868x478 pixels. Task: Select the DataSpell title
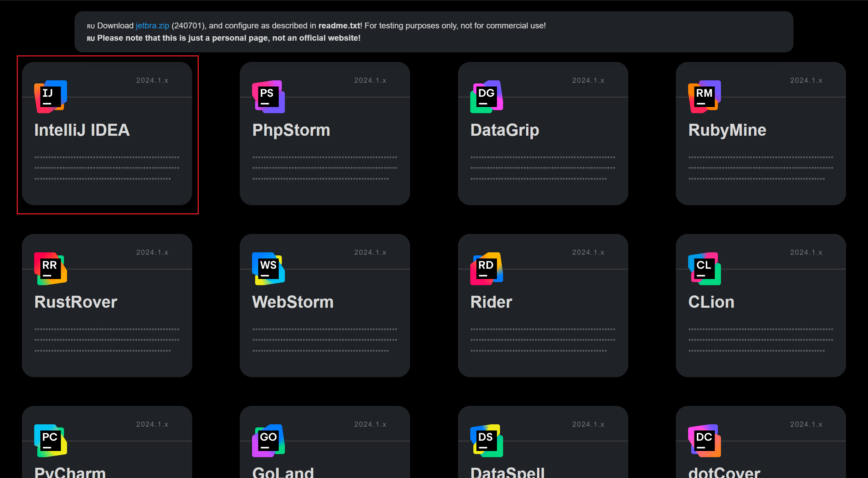click(507, 473)
